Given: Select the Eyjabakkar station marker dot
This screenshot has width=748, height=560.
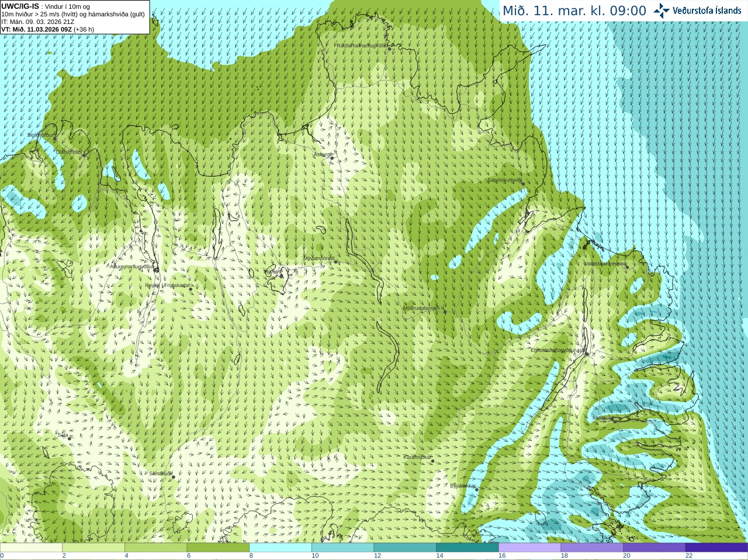Looking at the screenshot, I should [x=477, y=489].
